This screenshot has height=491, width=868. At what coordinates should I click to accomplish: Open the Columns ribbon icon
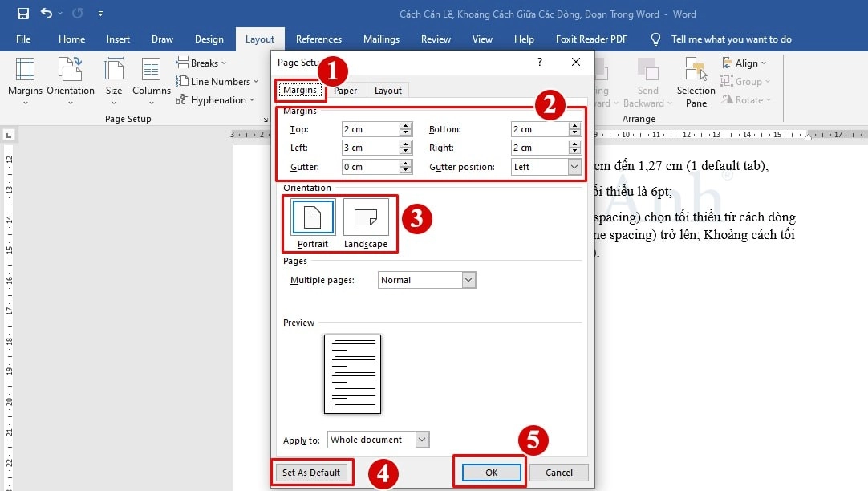(x=152, y=71)
